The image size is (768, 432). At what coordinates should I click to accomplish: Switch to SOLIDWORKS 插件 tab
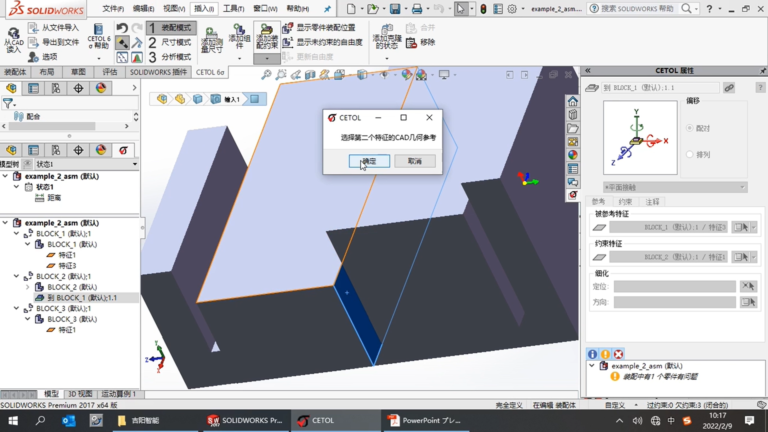(158, 72)
